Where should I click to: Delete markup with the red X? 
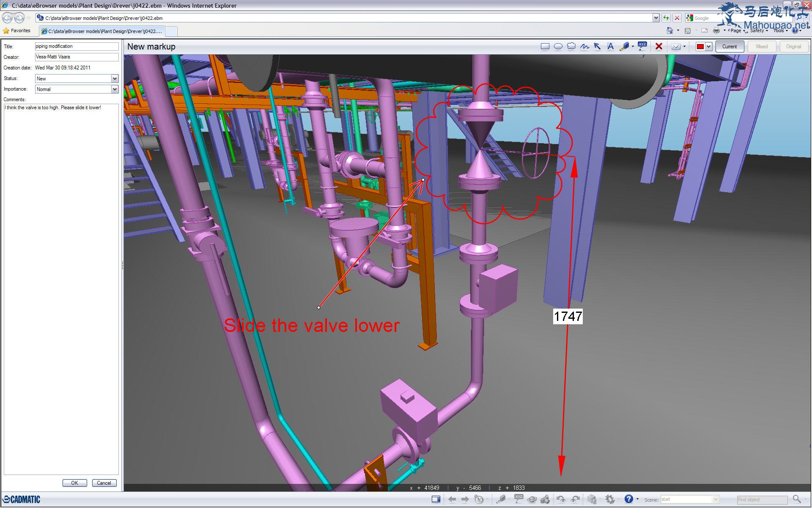coord(659,47)
